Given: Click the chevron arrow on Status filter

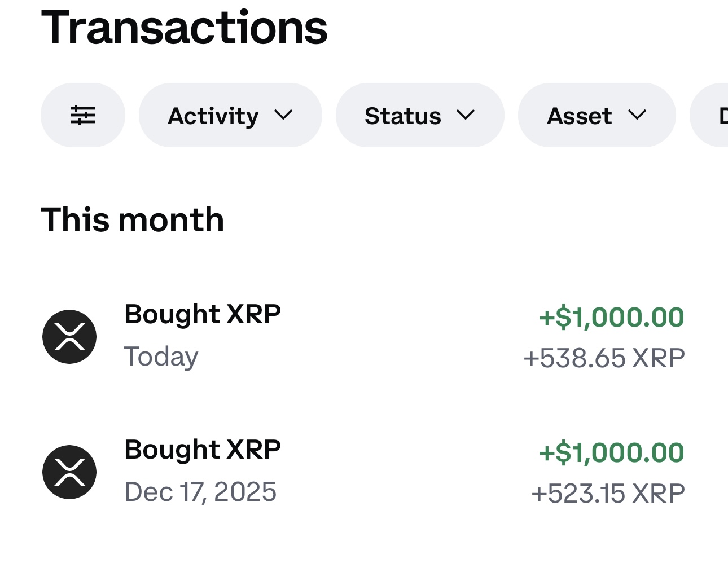Looking at the screenshot, I should (x=466, y=115).
